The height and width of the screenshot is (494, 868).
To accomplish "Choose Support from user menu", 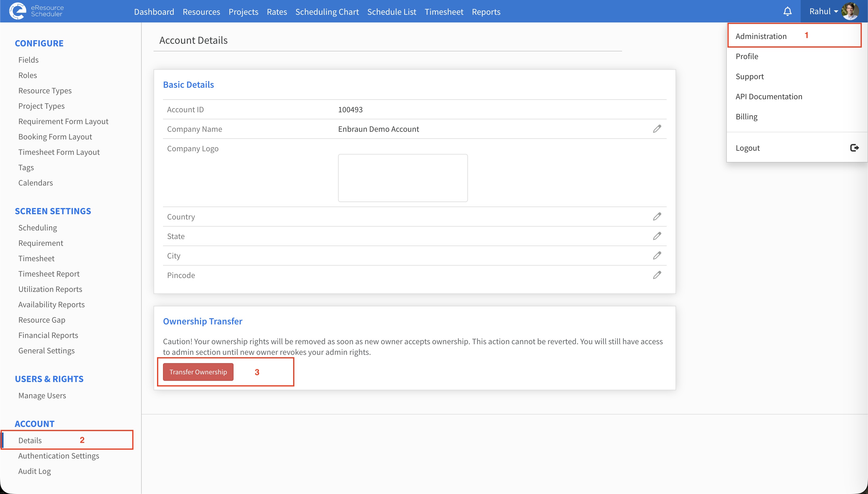I will coord(749,76).
